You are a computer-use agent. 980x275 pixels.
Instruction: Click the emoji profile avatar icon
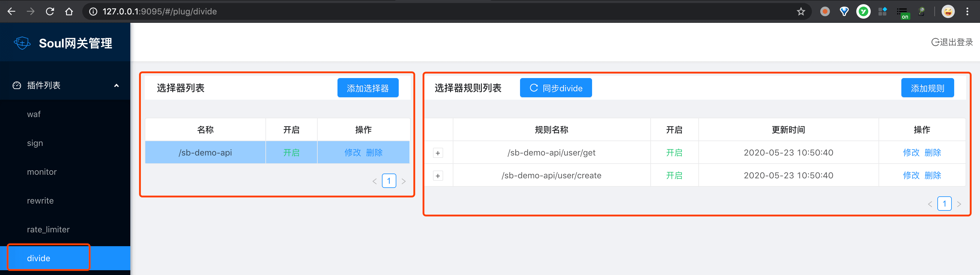(948, 11)
